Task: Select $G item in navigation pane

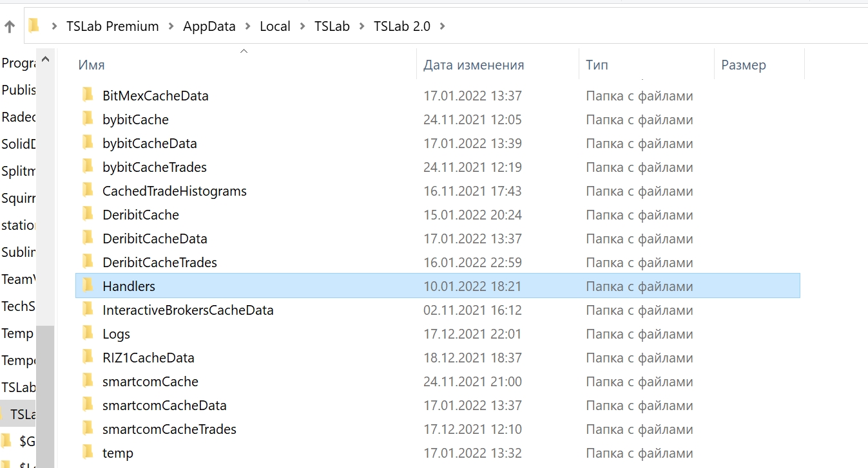Action: (x=26, y=442)
